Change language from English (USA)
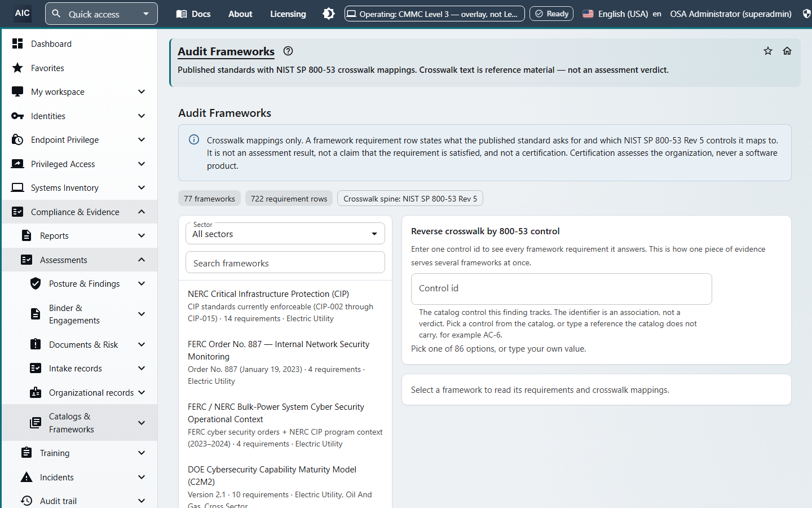The width and height of the screenshot is (812, 508). (x=622, y=14)
